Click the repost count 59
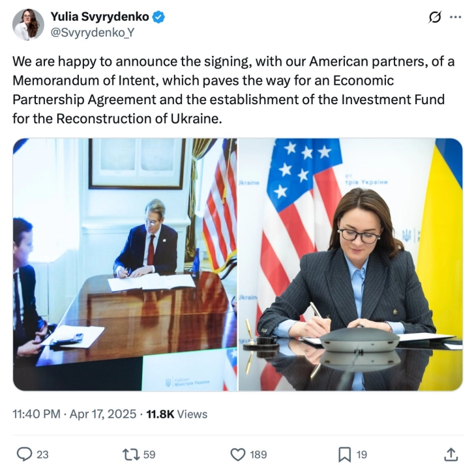Image resolution: width=476 pixels, height=473 pixels. (x=149, y=455)
